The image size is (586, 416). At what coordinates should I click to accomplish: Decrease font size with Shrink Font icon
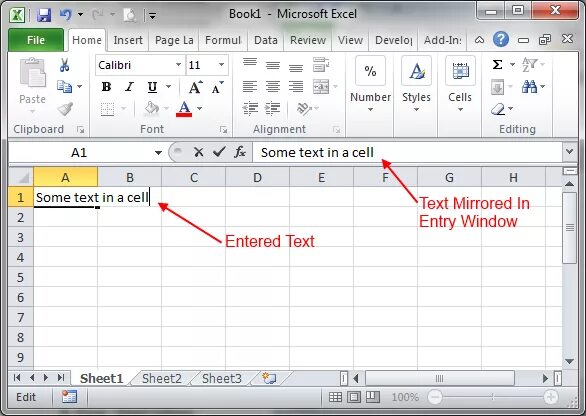(218, 87)
